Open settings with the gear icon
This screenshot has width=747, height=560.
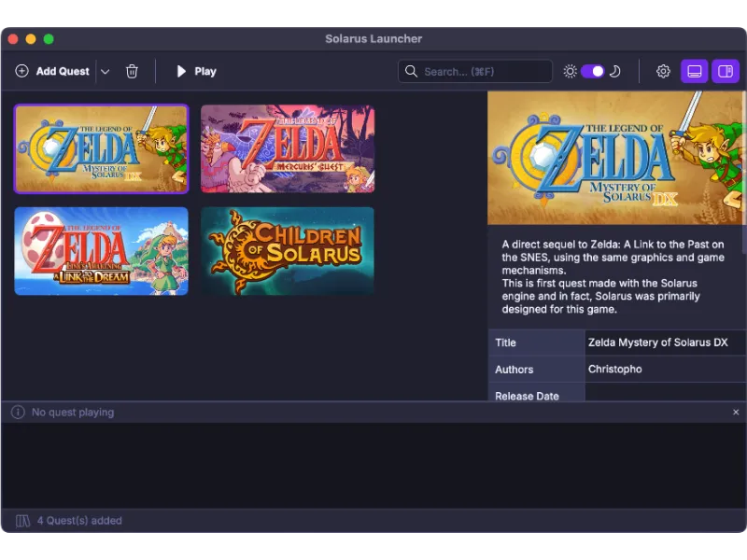663,72
